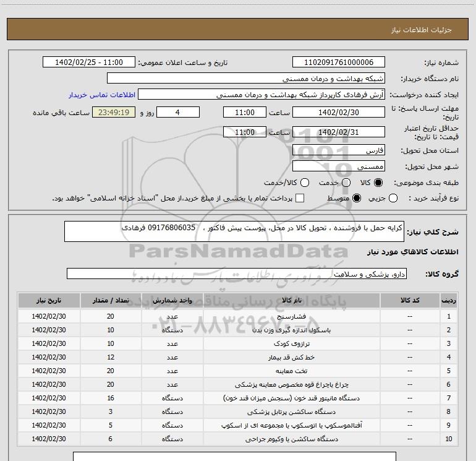Click quantity 6 in surgical suction row
The height and width of the screenshot is (461, 476).
click(111, 439)
